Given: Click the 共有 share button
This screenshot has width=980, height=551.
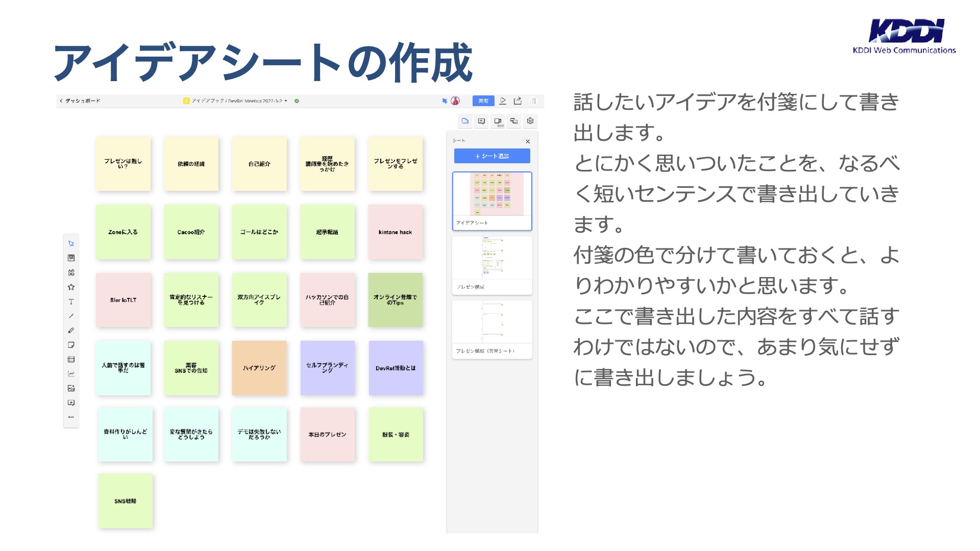Looking at the screenshot, I should 483,101.
